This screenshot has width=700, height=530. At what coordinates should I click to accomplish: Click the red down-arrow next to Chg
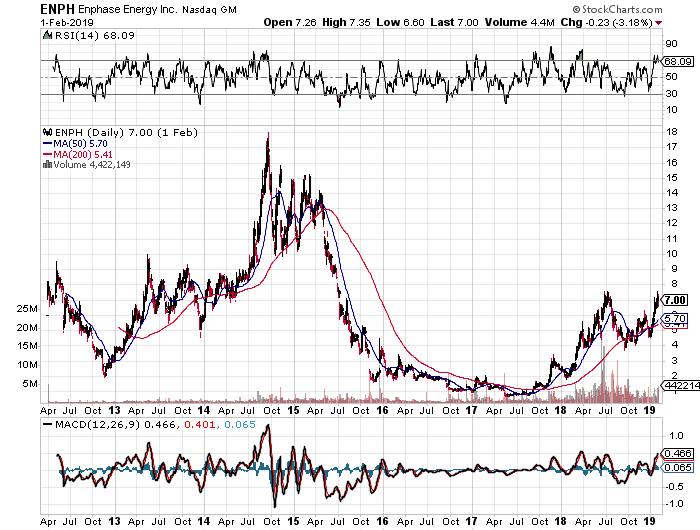click(x=658, y=23)
